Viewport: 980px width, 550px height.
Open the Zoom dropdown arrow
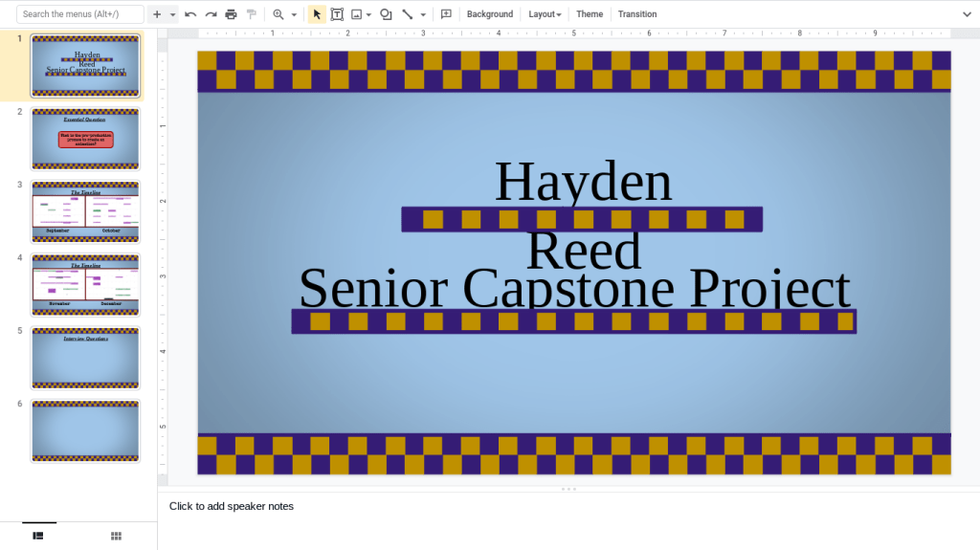tap(294, 14)
